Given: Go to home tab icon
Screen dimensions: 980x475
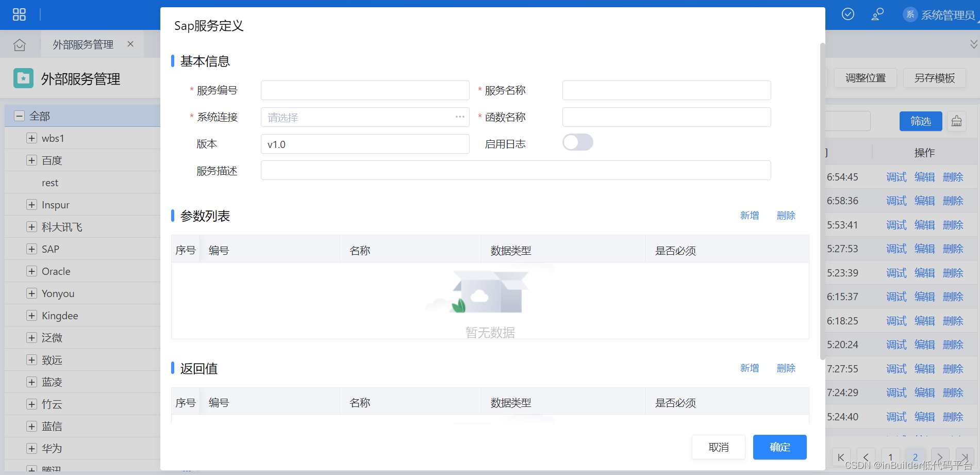Looking at the screenshot, I should tap(20, 45).
